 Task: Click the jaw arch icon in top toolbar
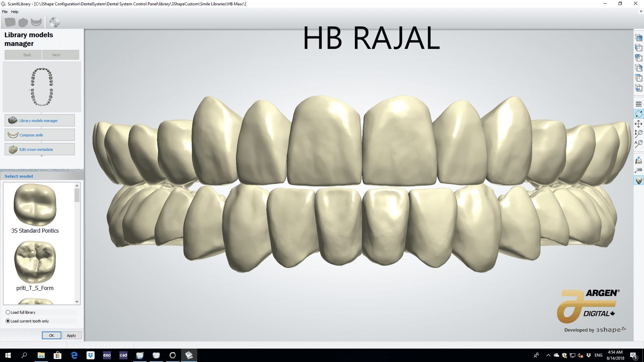point(36,22)
